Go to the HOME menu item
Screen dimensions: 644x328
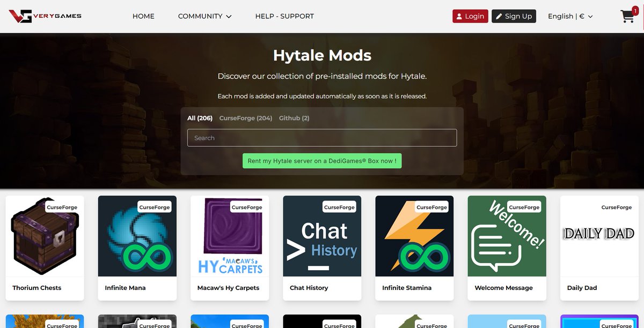[143, 16]
